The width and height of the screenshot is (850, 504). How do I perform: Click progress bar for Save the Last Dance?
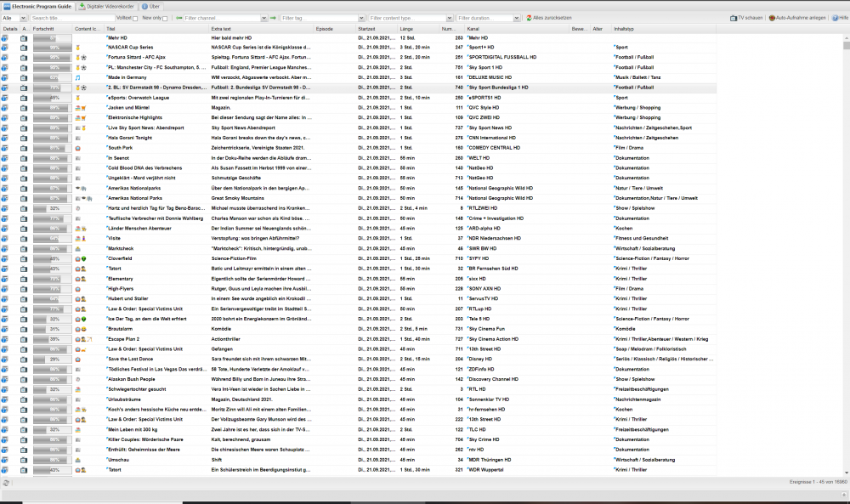click(52, 360)
